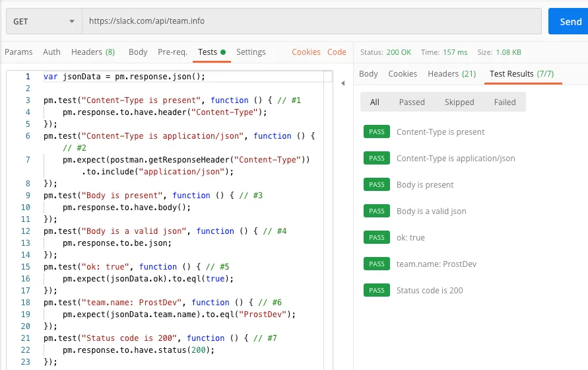Open the Cookies link
This screenshot has width=588, height=370.
306,52
